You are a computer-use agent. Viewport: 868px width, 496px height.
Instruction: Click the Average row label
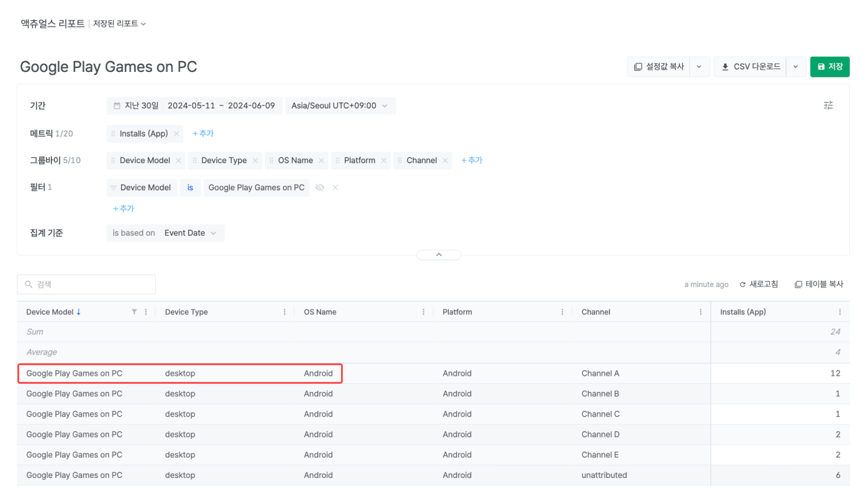42,352
